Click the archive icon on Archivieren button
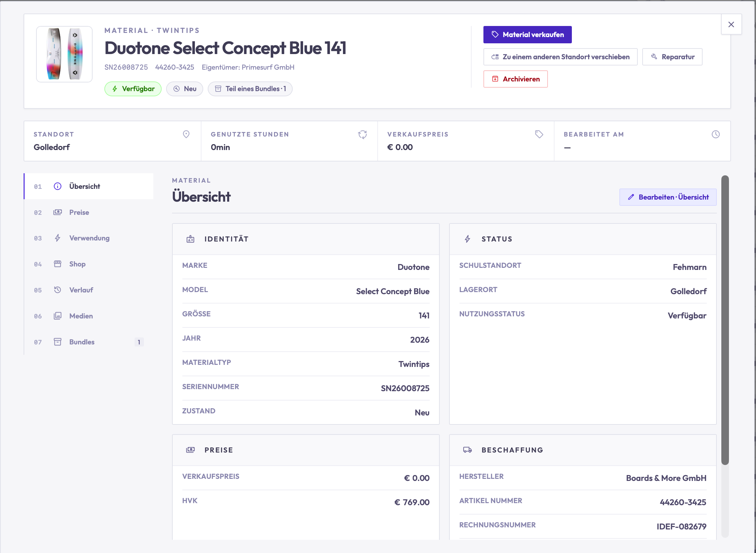The height and width of the screenshot is (553, 756). (x=495, y=79)
